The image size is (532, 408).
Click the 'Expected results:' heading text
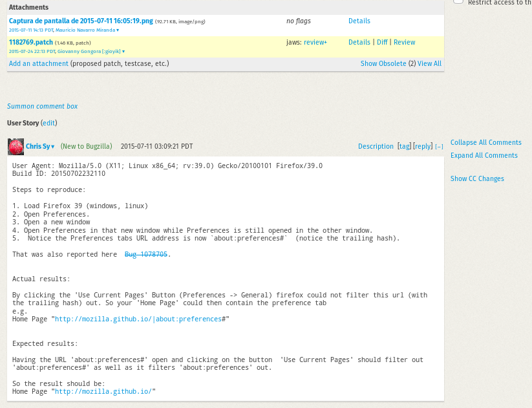pos(45,343)
